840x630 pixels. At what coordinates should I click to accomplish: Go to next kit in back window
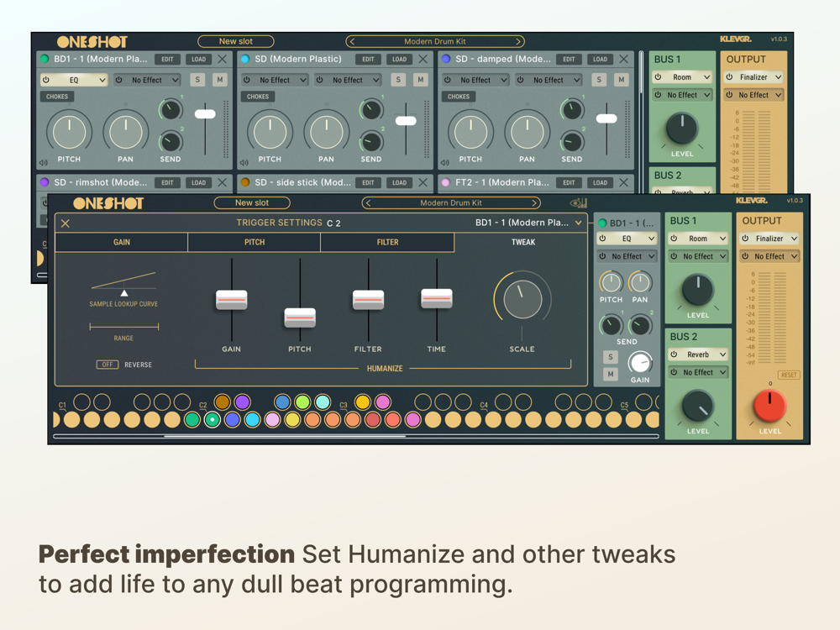pyautogui.click(x=518, y=41)
